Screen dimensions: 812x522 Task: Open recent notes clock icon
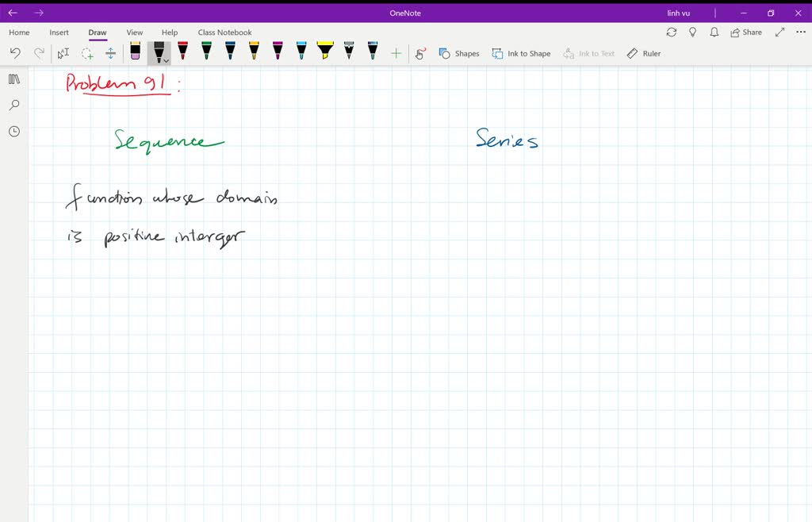coord(14,132)
